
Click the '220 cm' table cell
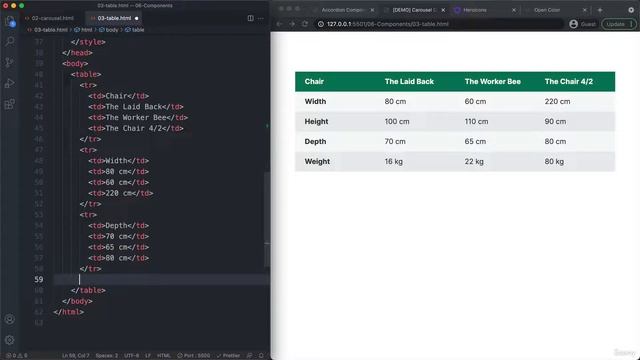pos(557,102)
